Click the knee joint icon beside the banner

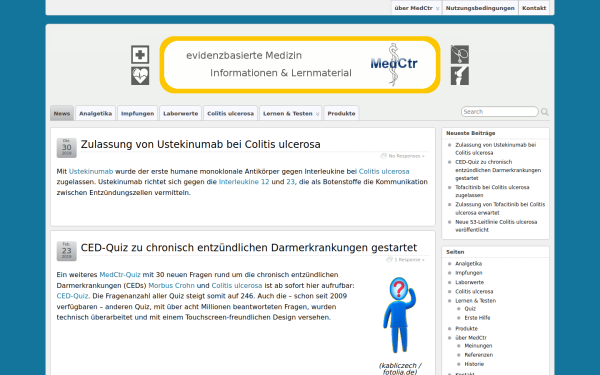click(x=460, y=76)
